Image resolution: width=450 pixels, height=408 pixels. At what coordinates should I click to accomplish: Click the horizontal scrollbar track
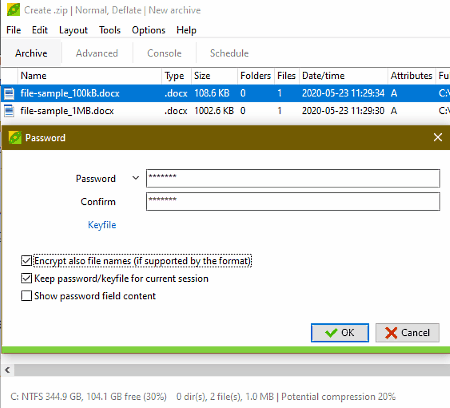[232, 370]
